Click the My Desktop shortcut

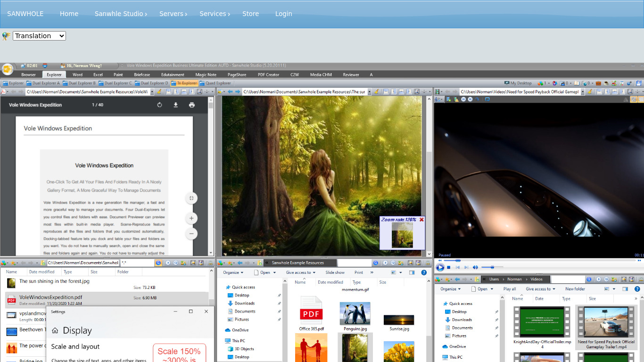click(518, 83)
